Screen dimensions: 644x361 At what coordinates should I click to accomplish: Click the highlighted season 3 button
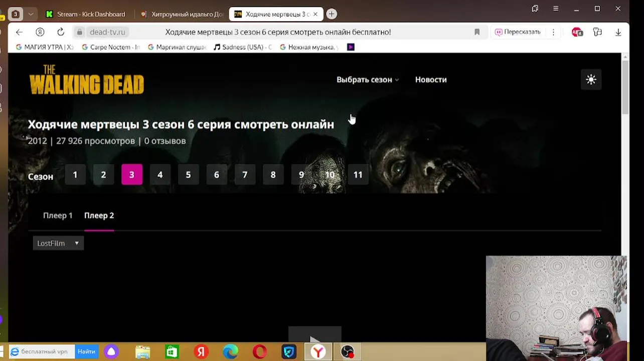[132, 174]
